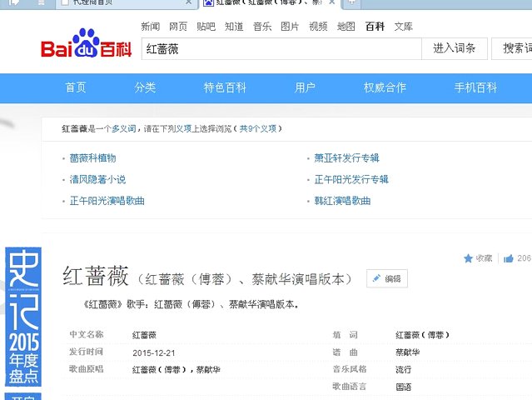
Task: Open the 蔷薇科植物 disambiguation link
Action: pos(92,157)
